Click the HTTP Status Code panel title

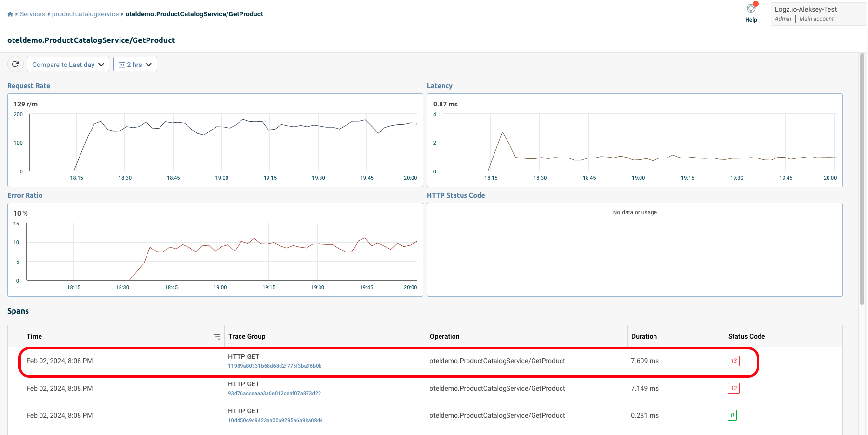coord(456,195)
